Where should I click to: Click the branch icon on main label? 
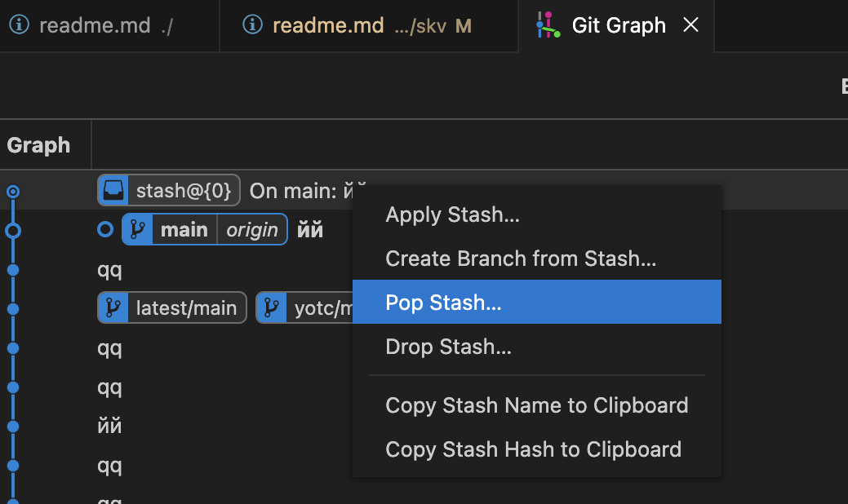138,230
